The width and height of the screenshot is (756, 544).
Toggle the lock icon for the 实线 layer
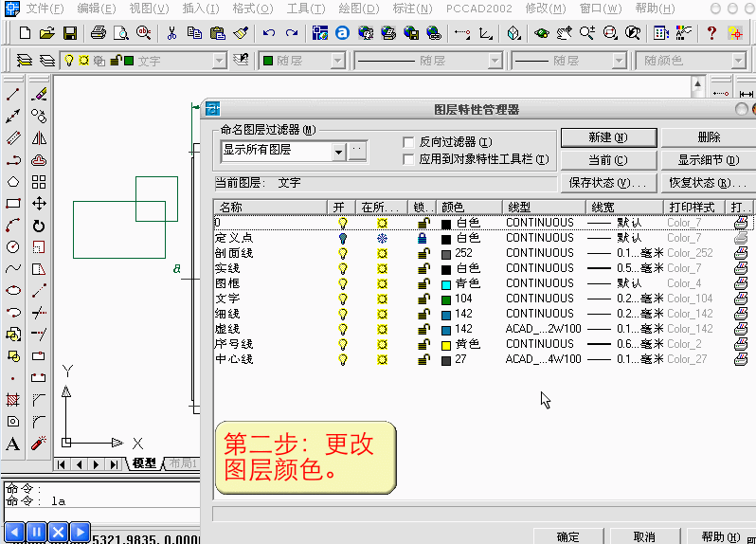[x=423, y=268]
